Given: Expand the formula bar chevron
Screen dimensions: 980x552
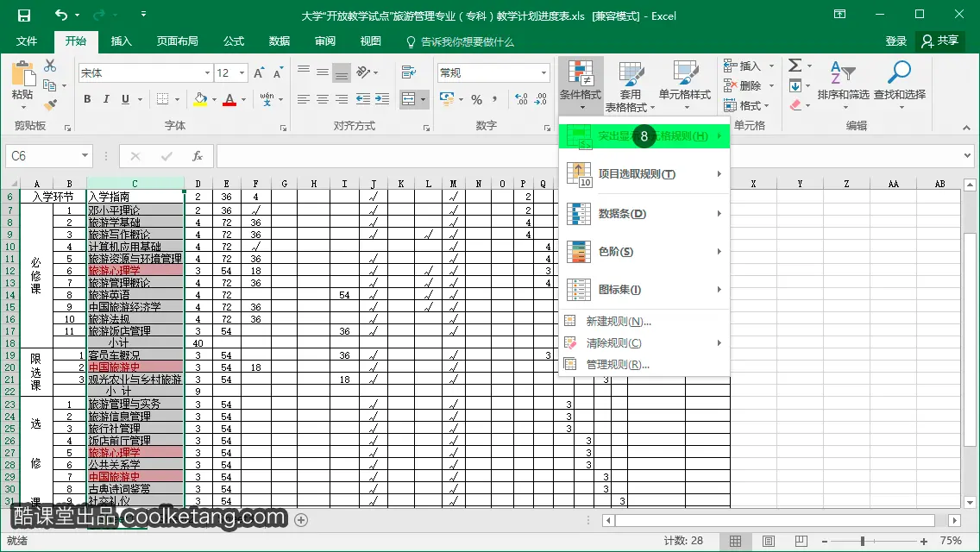Looking at the screenshot, I should (x=968, y=155).
